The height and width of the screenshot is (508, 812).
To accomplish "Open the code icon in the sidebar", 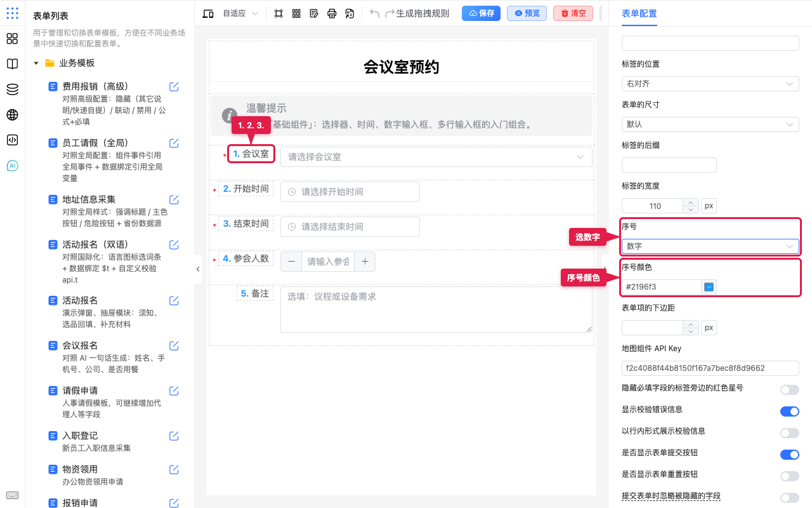I will point(12,140).
